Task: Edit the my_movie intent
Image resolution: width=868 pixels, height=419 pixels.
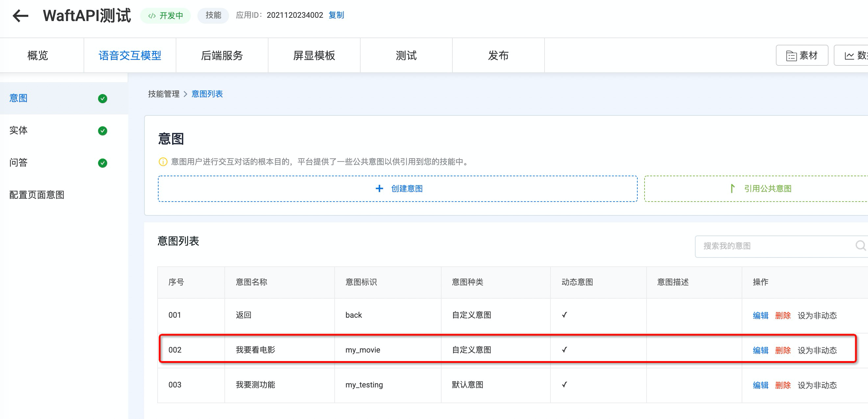Action: pos(760,350)
